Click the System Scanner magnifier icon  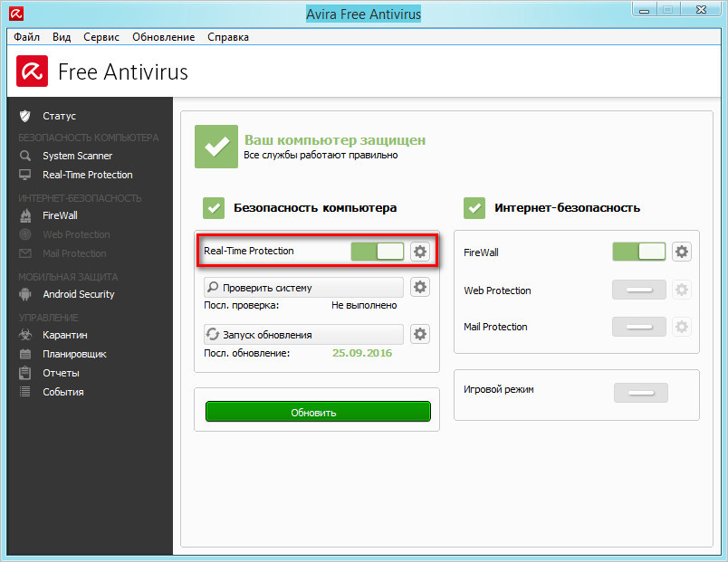[25, 156]
